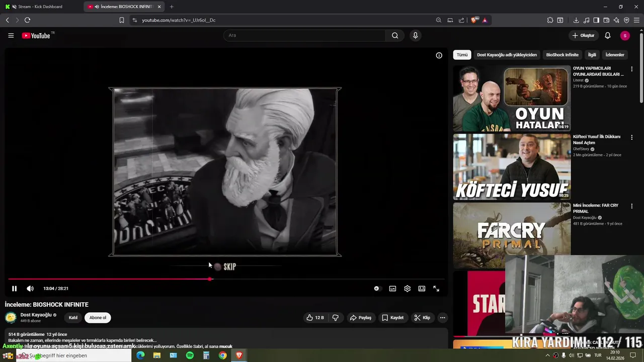
Task: Open Brave Rewards triangle icon
Action: tap(485, 20)
